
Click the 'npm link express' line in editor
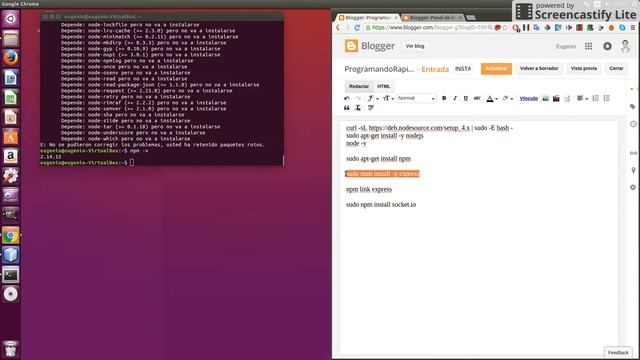coord(369,189)
